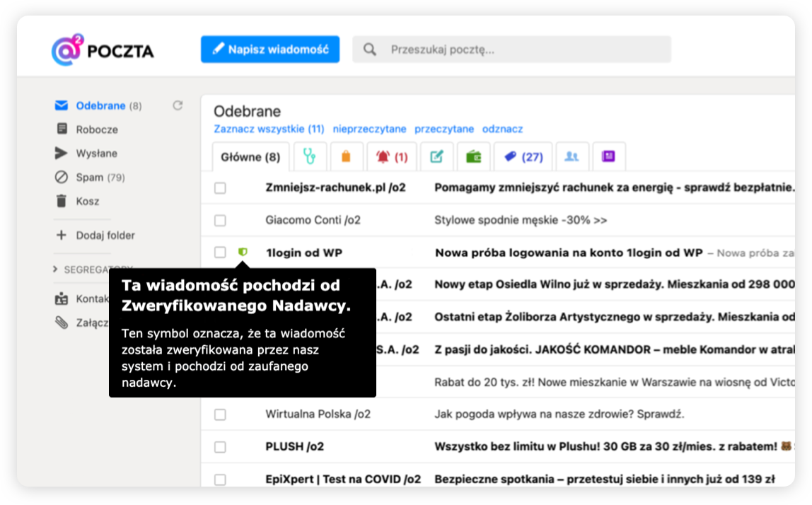
Task: Open Jak pogoda wpływa na zdrowie message
Action: coord(559,414)
